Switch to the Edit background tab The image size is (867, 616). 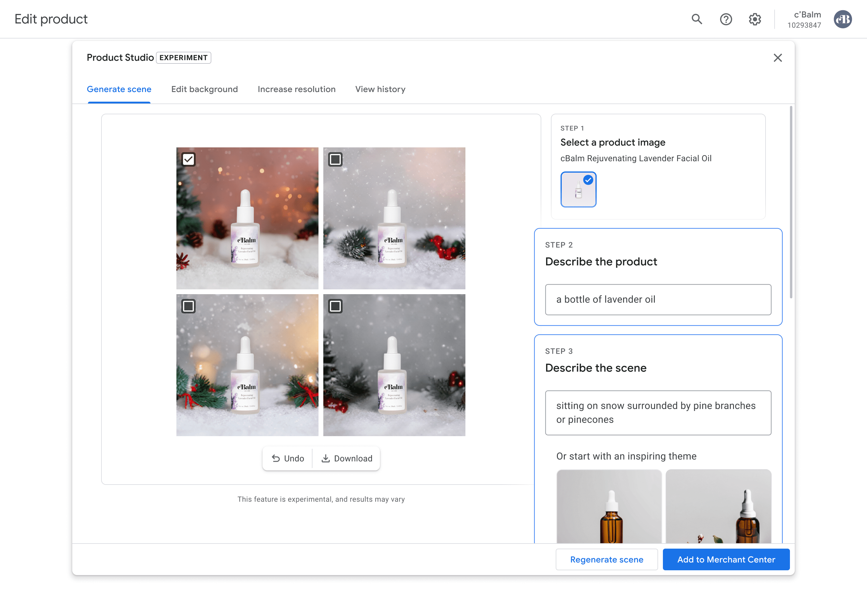[204, 89]
